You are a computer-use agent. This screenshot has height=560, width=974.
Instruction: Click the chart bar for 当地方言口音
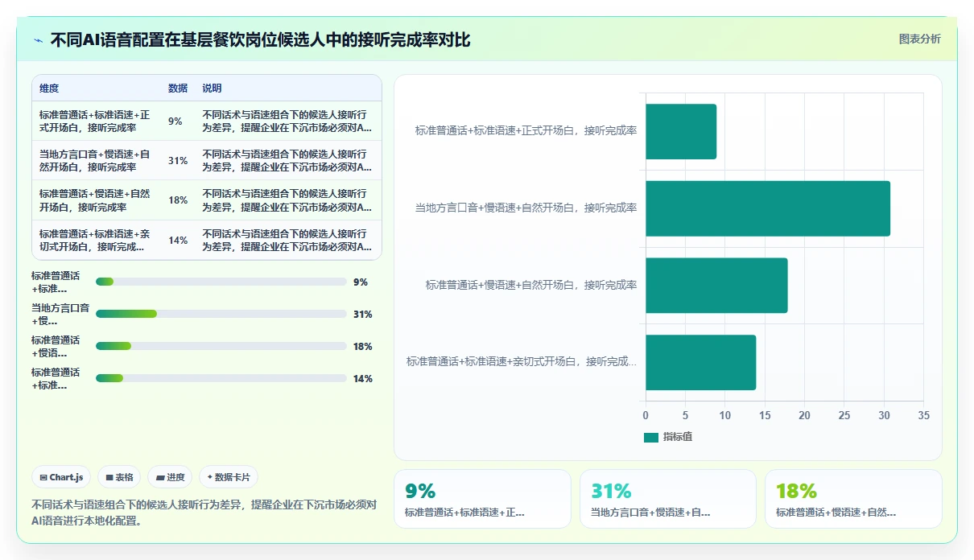(x=768, y=208)
